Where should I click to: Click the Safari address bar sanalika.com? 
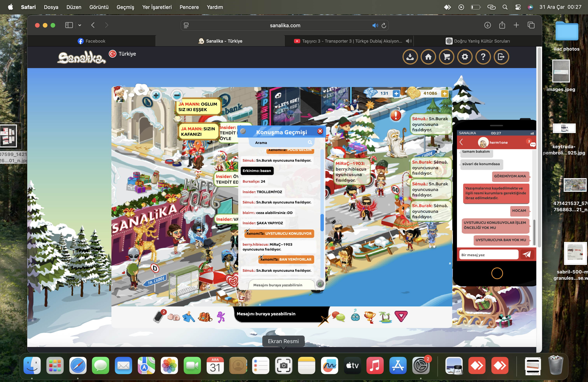coord(285,25)
